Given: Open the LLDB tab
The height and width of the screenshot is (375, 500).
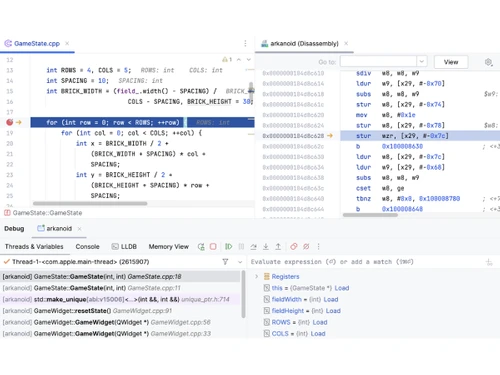Looking at the screenshot, I should click(124, 247).
